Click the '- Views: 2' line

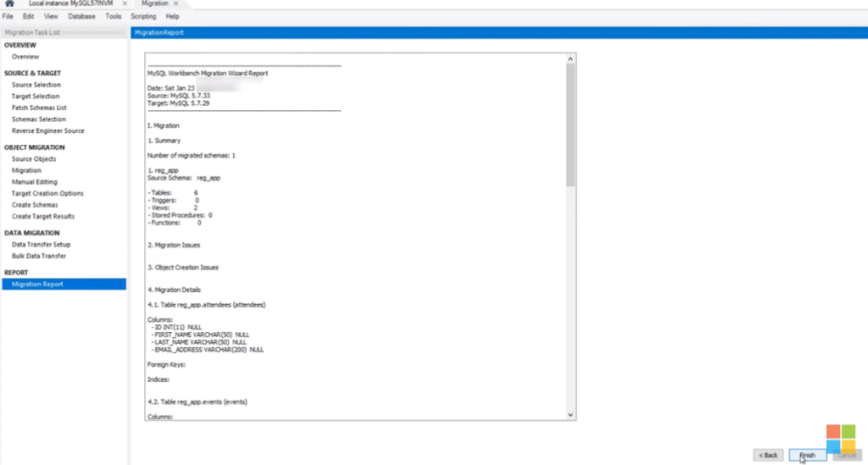pos(172,208)
